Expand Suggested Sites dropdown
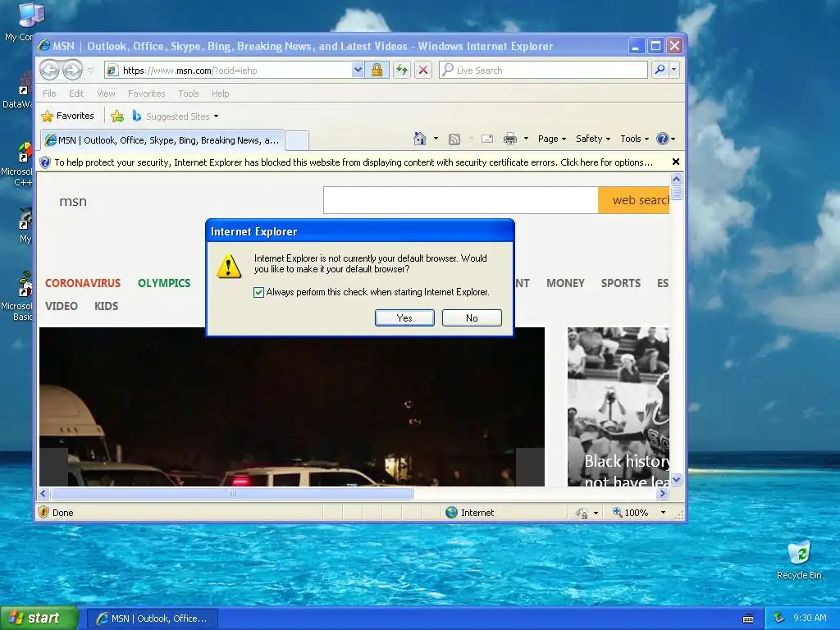The image size is (840, 630). click(x=216, y=116)
